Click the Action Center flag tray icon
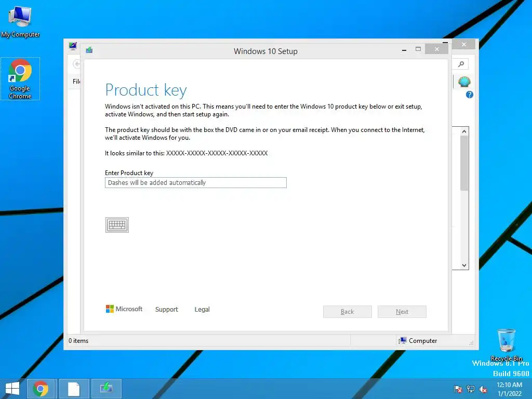The width and height of the screenshot is (532, 399). (458, 389)
